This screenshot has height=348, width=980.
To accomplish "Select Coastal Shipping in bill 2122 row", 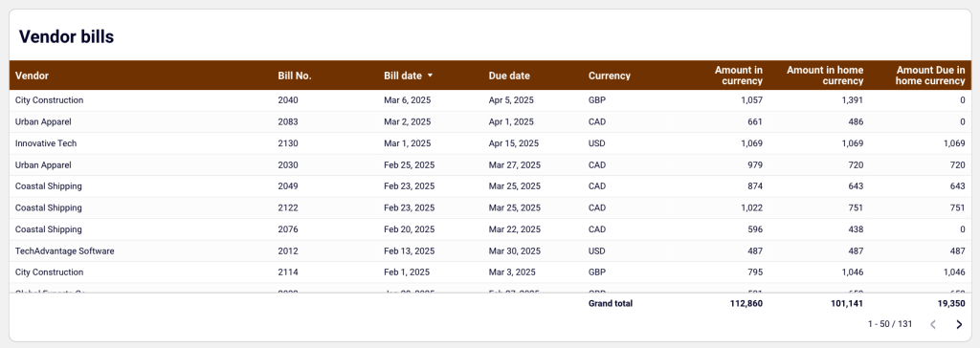I will click(x=49, y=207).
